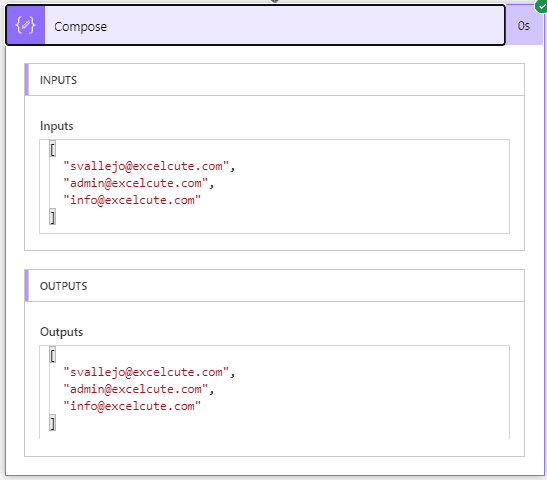Select "info@excelcute.com" in Inputs box
547x480 pixels.
pyautogui.click(x=132, y=200)
